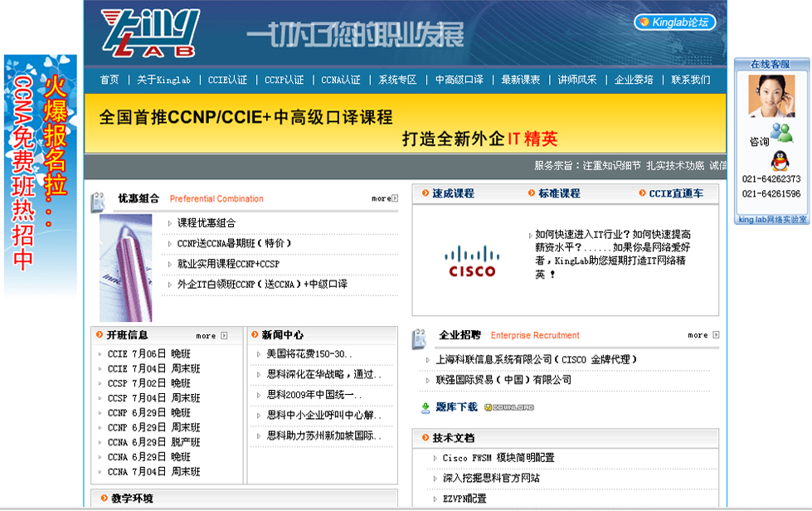Open news 美国将花费150-30..
Viewport: 812px width, 511px height.
click(309, 354)
